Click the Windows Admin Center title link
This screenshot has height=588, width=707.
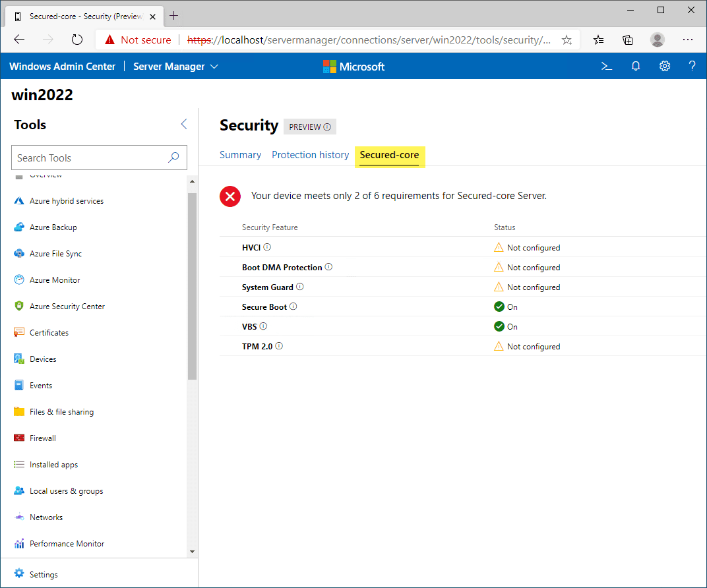62,66
